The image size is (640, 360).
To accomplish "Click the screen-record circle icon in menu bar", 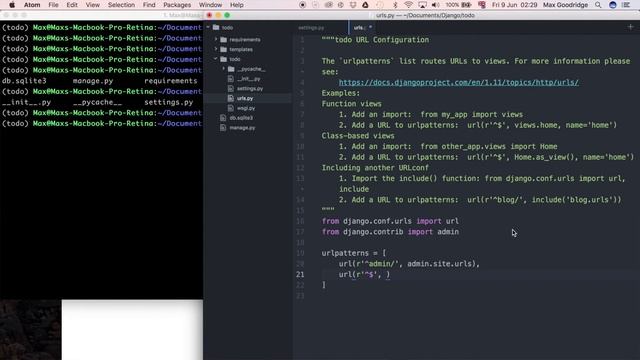I will [x=302, y=5].
